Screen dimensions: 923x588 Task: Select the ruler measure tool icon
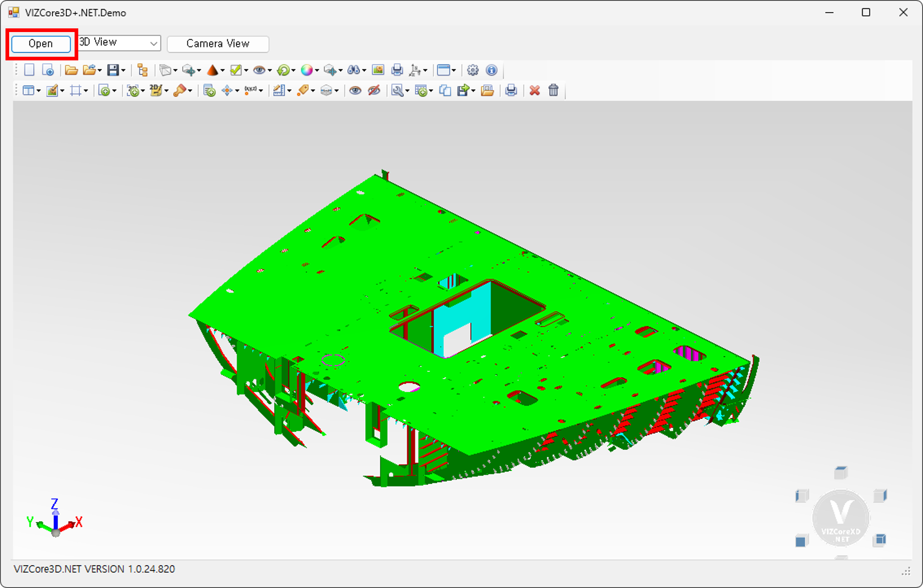click(279, 91)
